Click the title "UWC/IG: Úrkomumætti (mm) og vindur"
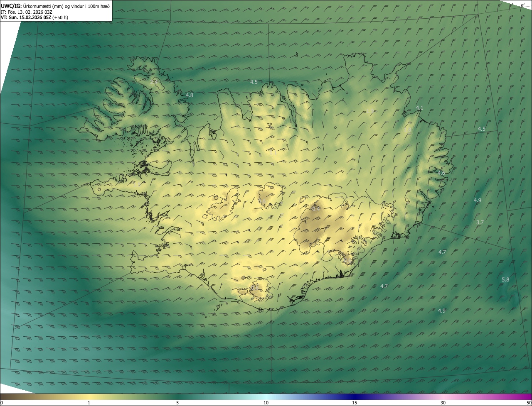This screenshot has width=532, height=406. (x=55, y=6)
